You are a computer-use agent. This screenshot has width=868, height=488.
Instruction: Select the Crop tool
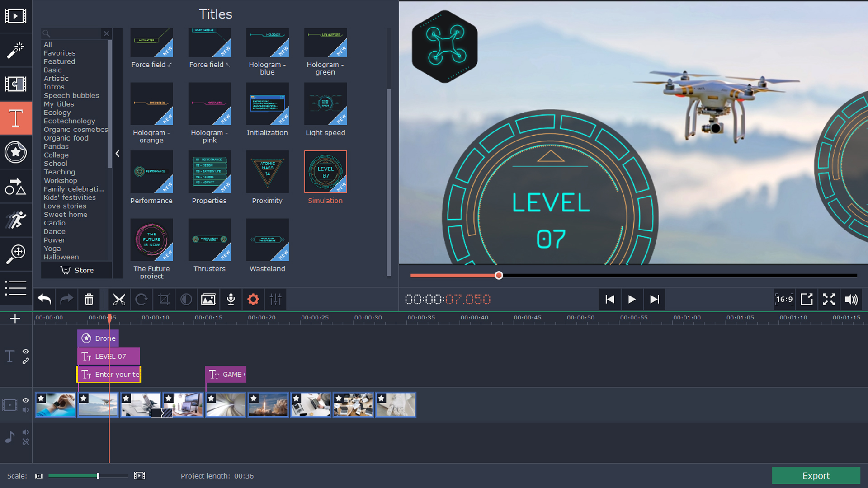[164, 299]
